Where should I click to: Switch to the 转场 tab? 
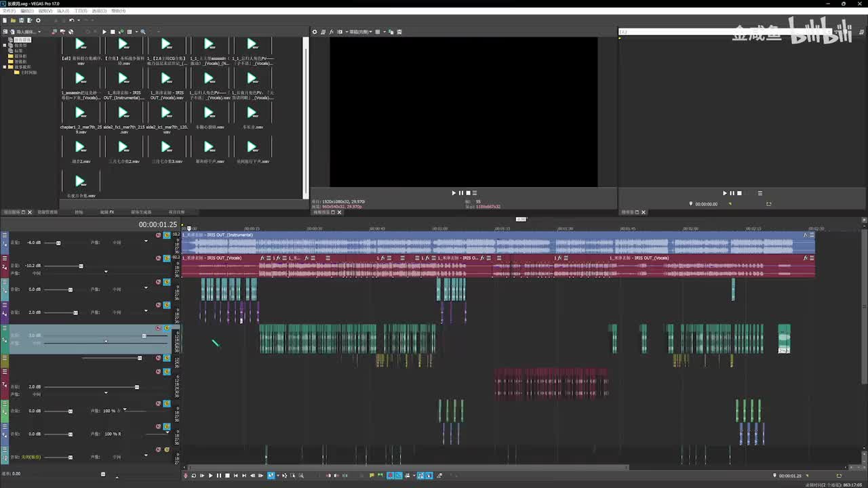coord(79,212)
